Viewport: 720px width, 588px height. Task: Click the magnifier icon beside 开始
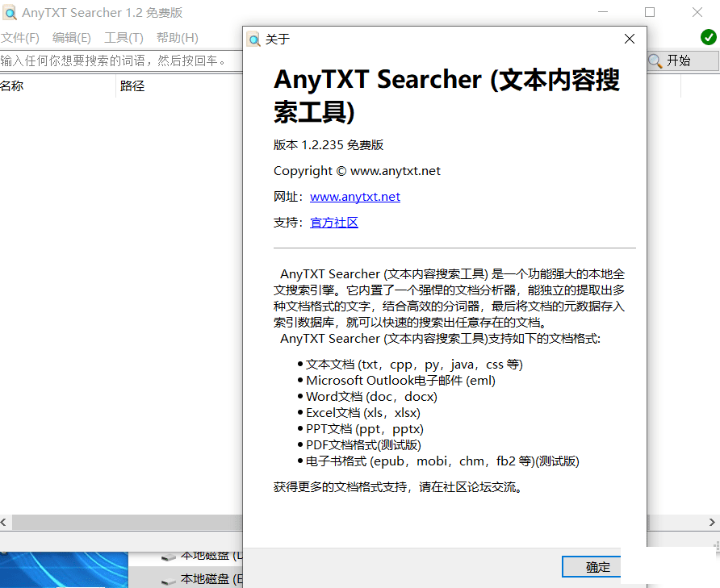(x=655, y=60)
